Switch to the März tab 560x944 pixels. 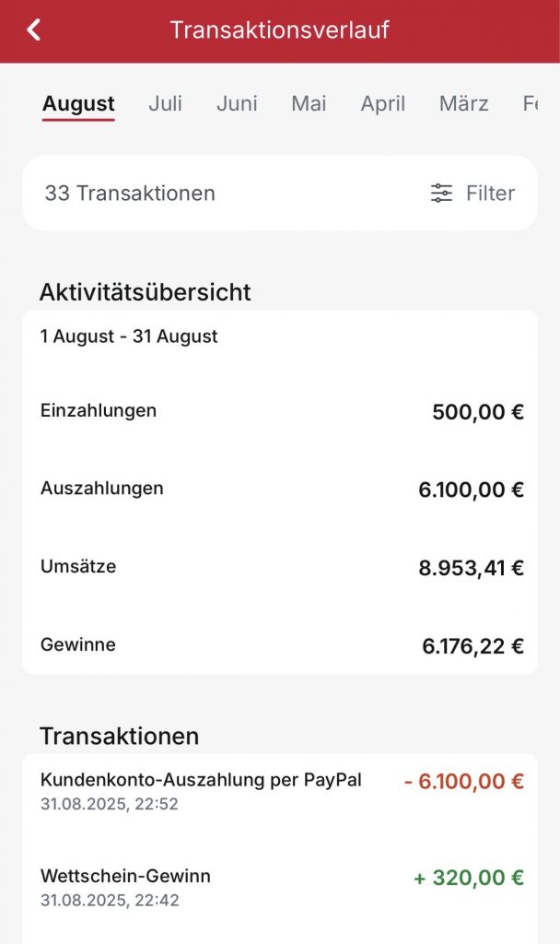pyautogui.click(x=463, y=104)
